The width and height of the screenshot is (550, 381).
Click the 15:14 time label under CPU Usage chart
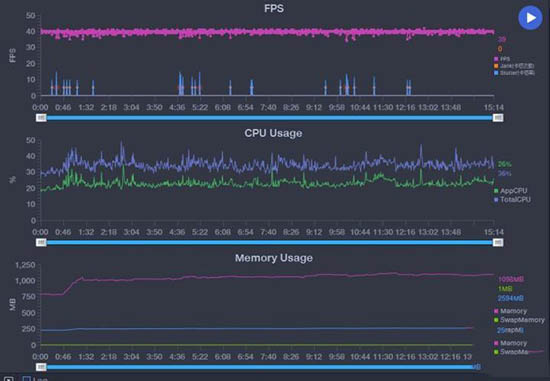coord(494,232)
